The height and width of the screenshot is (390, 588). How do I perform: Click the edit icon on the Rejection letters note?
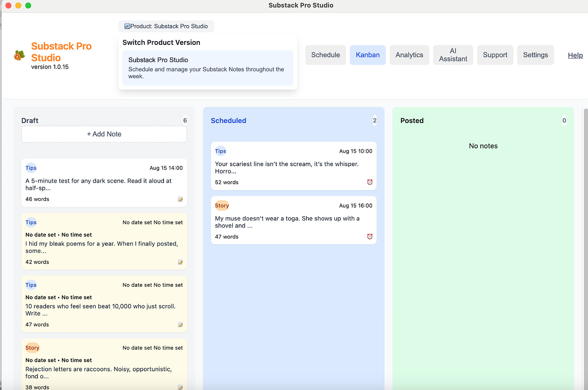point(180,387)
